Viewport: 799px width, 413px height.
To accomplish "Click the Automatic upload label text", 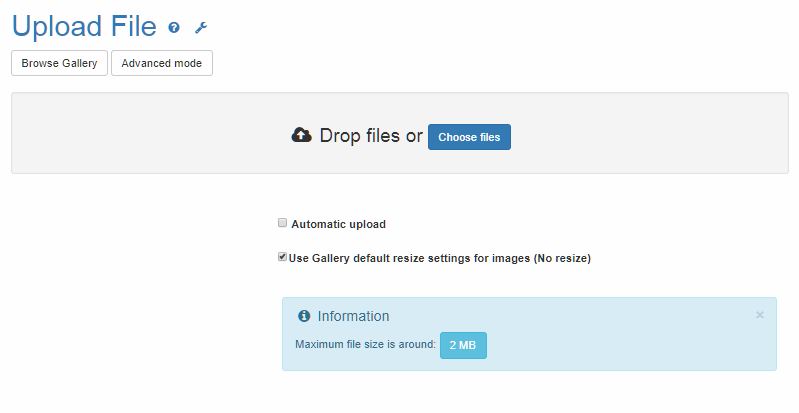I will (338, 224).
